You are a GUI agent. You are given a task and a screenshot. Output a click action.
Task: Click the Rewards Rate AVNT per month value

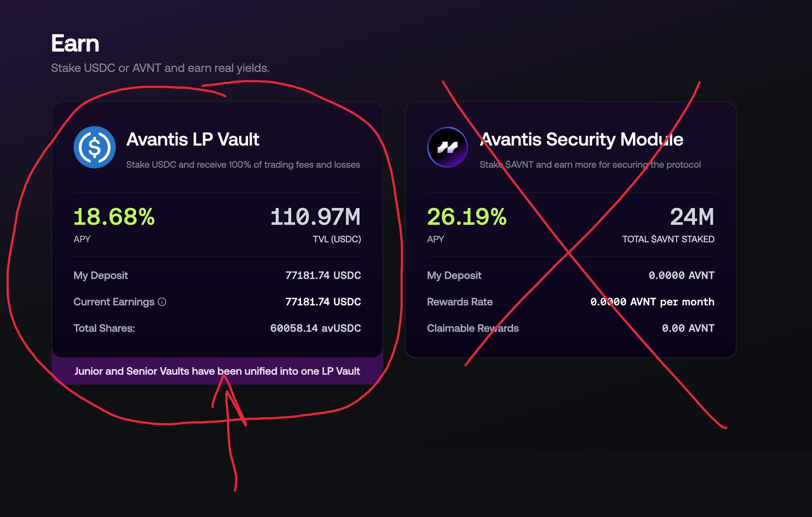coord(652,302)
